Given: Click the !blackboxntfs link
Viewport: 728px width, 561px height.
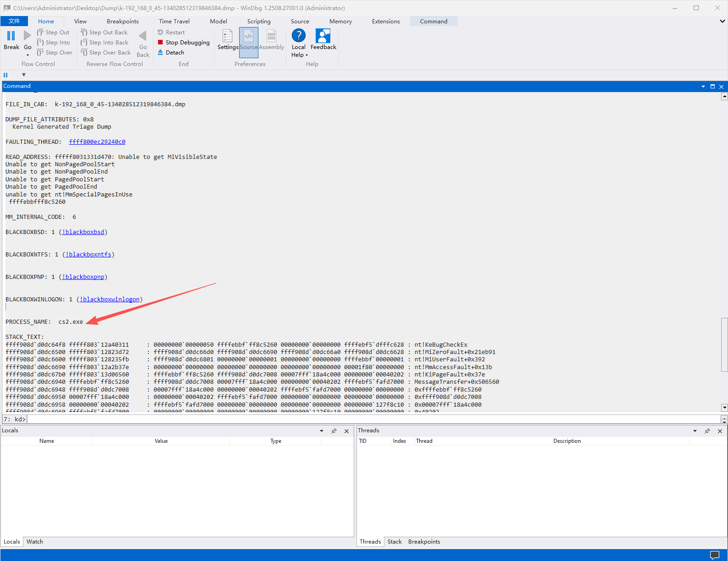Looking at the screenshot, I should (88, 254).
